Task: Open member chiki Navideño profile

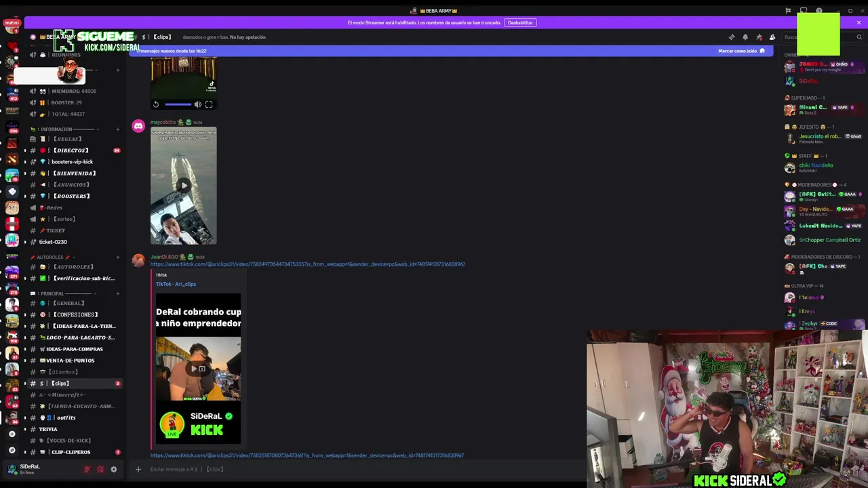Action: pos(823,167)
